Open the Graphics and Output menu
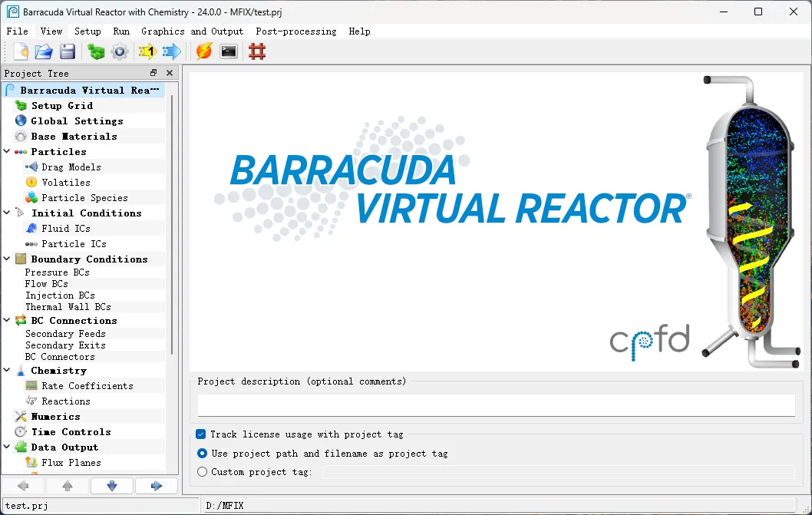 [x=192, y=31]
